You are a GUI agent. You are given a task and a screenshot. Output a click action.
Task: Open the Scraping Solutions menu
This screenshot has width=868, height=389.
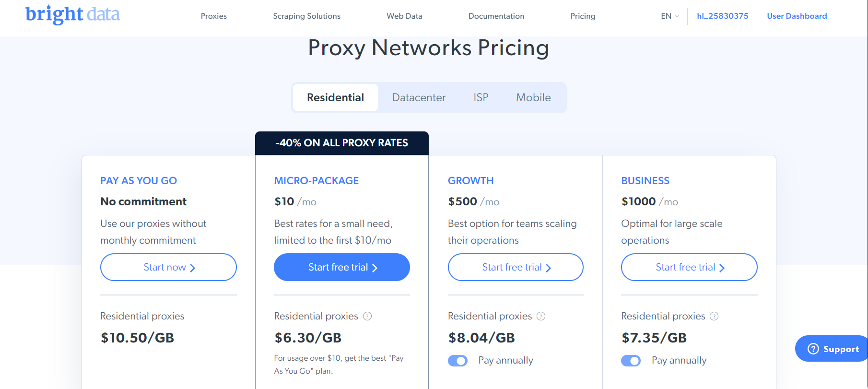pyautogui.click(x=306, y=16)
